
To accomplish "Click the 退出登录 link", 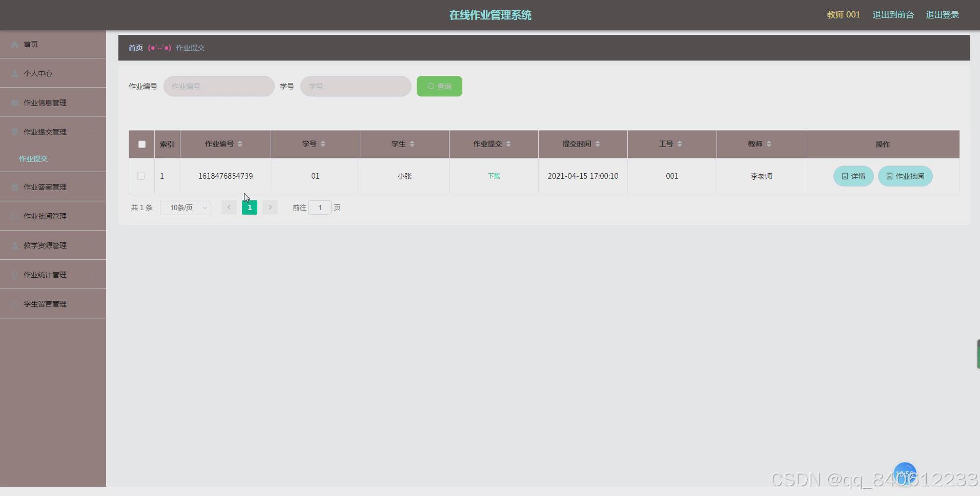I will point(942,15).
